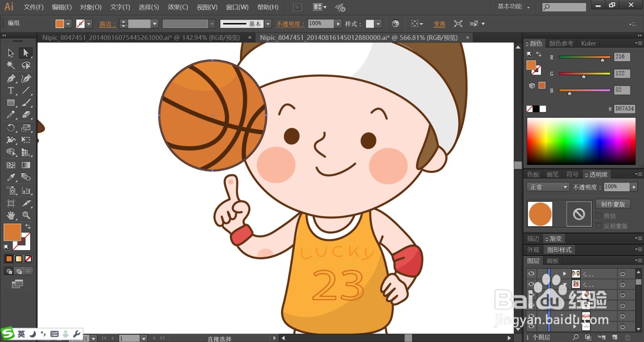Click the 描边 stroke link in control bar
644x342 pixels.
point(107,24)
